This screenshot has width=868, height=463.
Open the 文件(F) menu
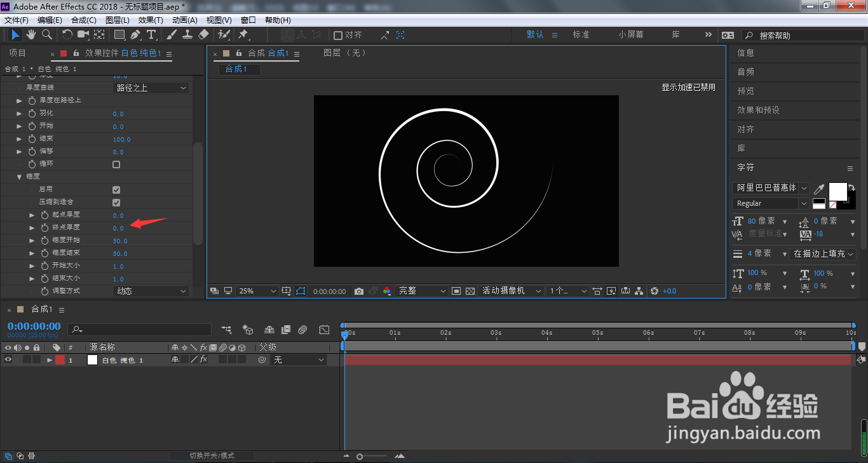(x=17, y=20)
